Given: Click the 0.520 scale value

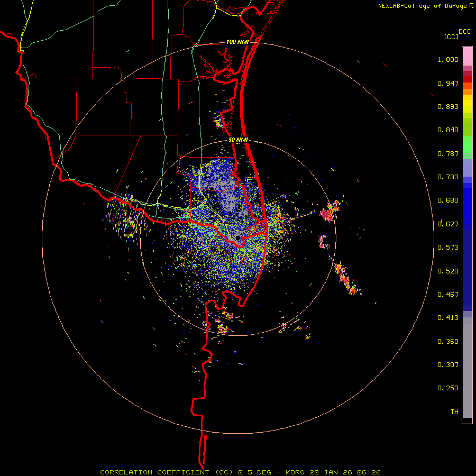Looking at the screenshot, I should pos(448,271).
